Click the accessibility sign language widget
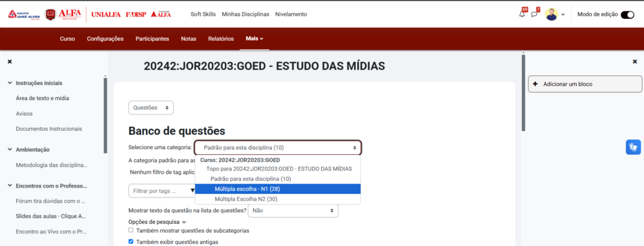644x246 pixels. point(633,147)
